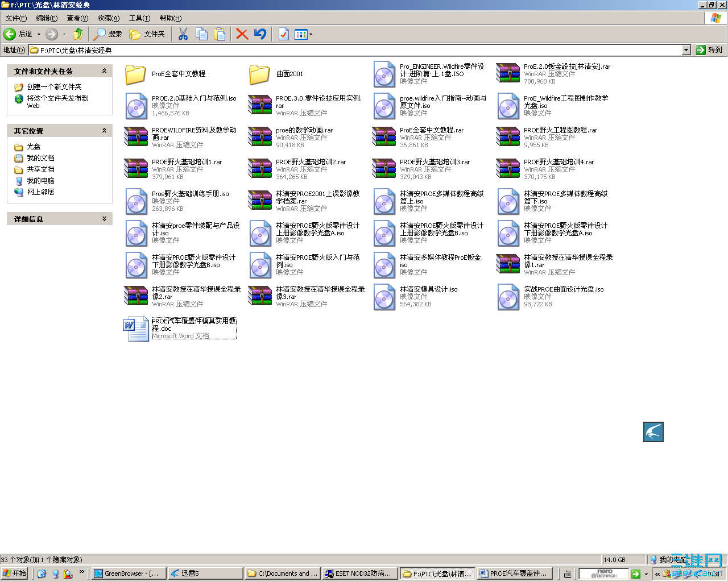Select PROE汽车覆盖件模具实用教程.doc Word icon
The height and width of the screenshot is (582, 728).
pyautogui.click(x=136, y=329)
